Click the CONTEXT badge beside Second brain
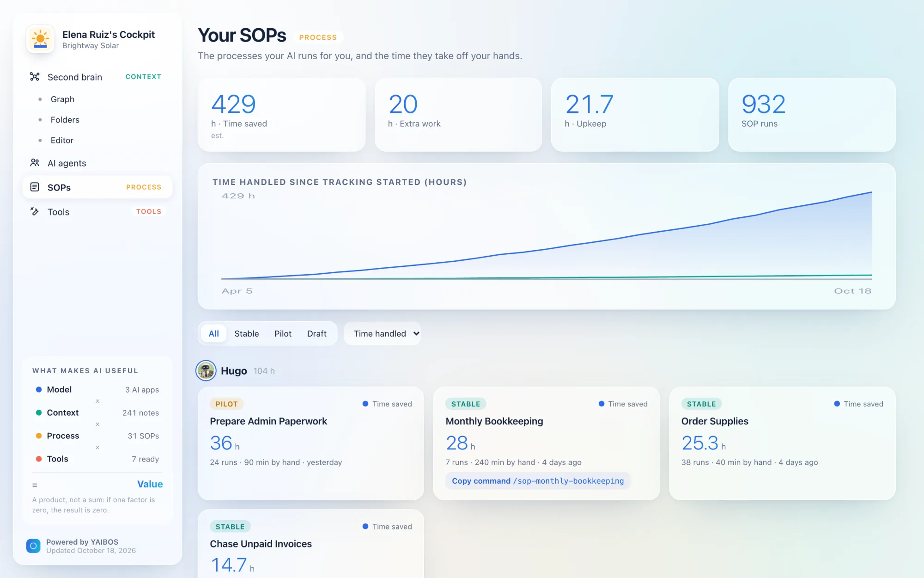Image resolution: width=924 pixels, height=578 pixels. 143,77
